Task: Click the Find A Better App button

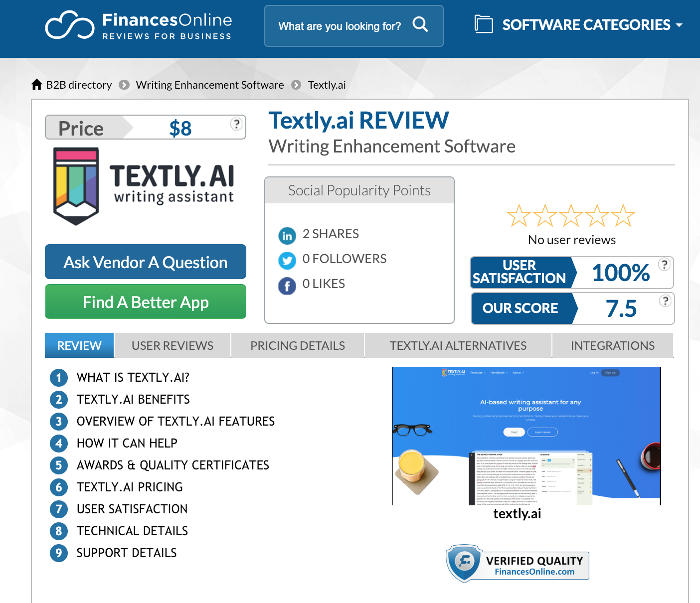Action: (146, 301)
